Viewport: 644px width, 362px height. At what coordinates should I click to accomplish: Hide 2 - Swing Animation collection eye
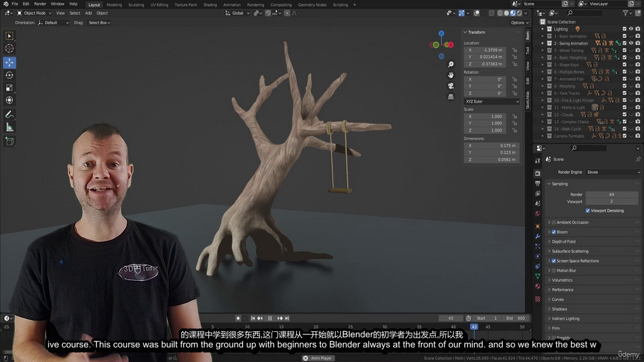pyautogui.click(x=631, y=43)
